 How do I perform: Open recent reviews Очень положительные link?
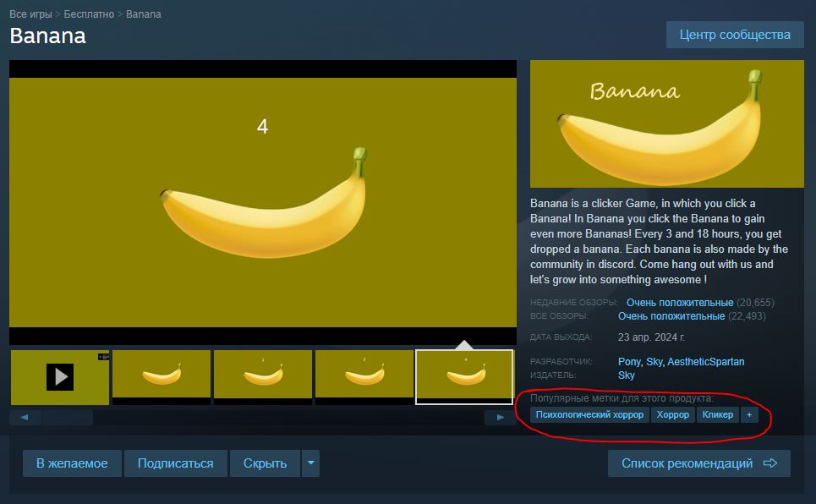680,303
